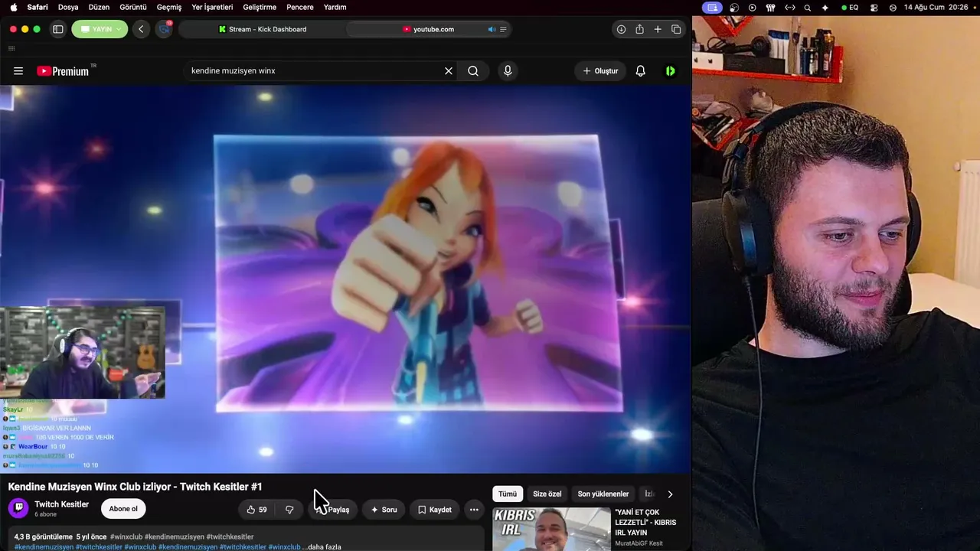Open the account avatar menu
The width and height of the screenshot is (980, 551).
[x=671, y=71]
